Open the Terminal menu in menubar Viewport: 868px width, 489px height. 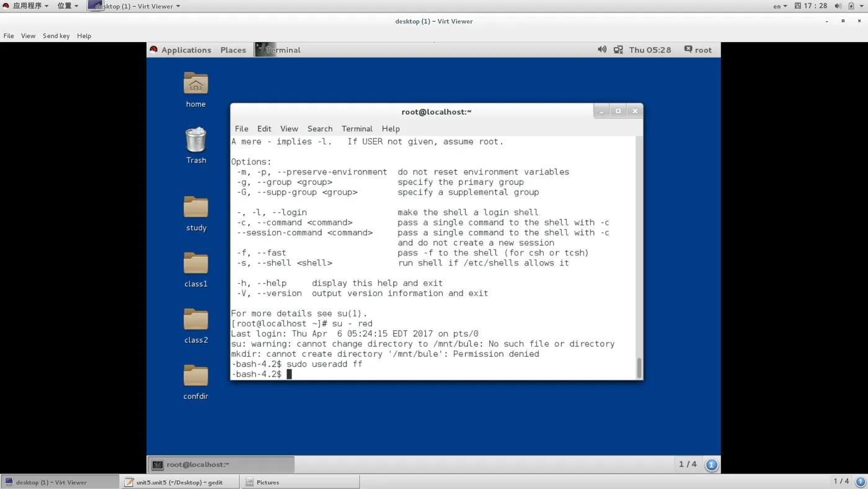(357, 128)
